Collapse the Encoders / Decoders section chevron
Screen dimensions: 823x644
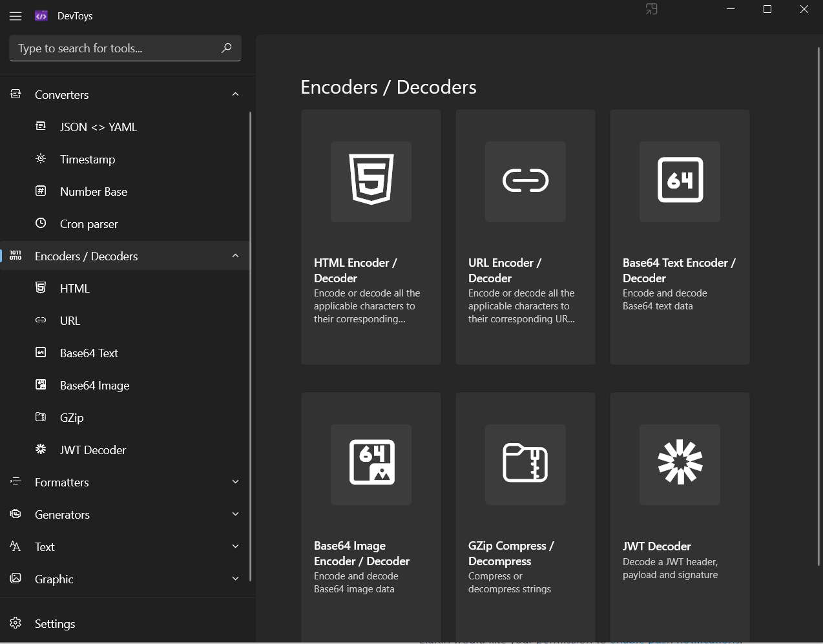235,256
